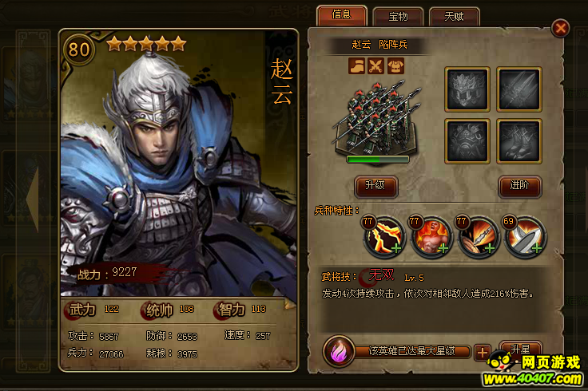Screen dimensions: 588x391
Task: Select the crossed swords attribute icon
Action: point(375,66)
